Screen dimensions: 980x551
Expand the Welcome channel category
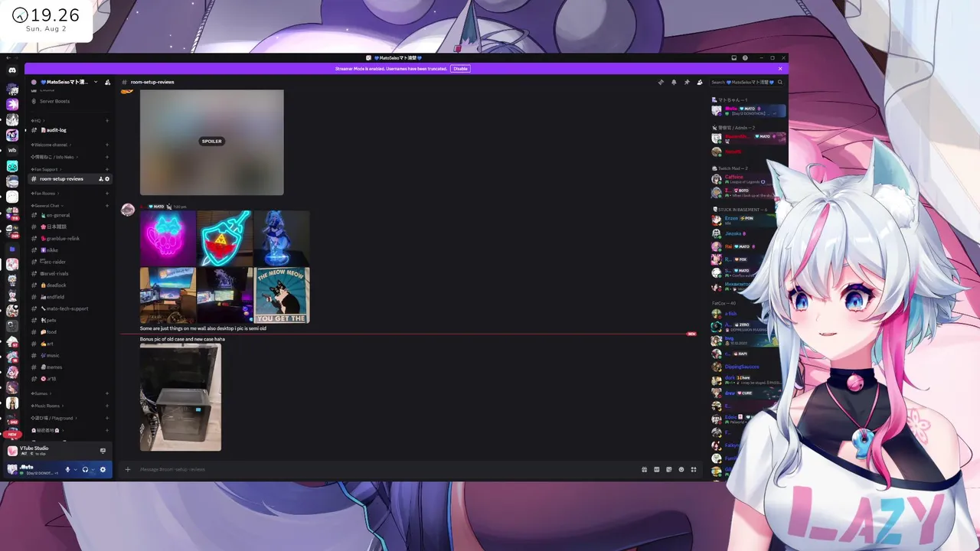[50, 145]
